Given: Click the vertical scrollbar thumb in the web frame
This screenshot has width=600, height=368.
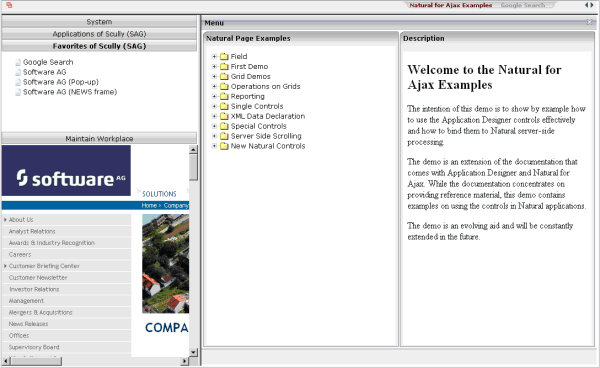Looking at the screenshot, I should 193,167.
